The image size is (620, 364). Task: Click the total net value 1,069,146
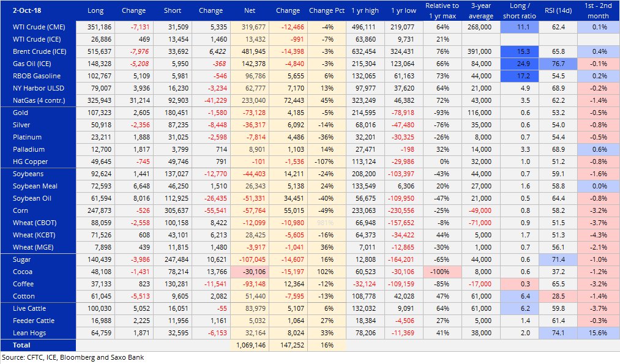(x=249, y=345)
